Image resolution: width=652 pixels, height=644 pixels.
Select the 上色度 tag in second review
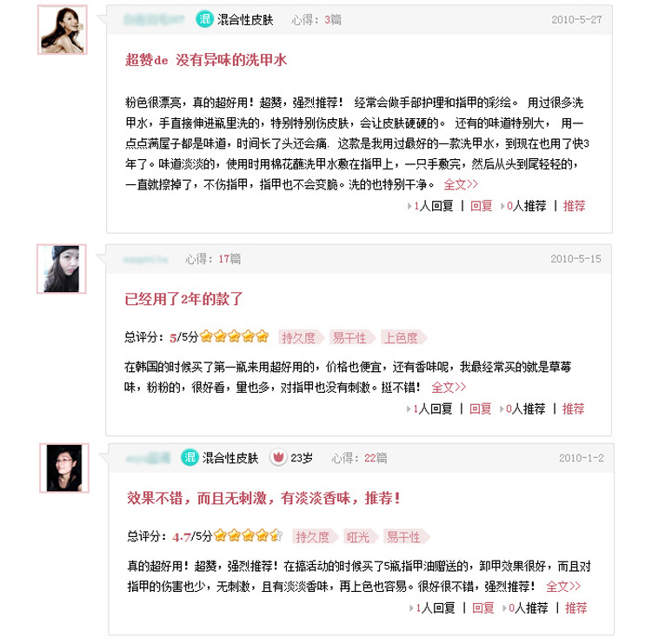pyautogui.click(x=403, y=337)
